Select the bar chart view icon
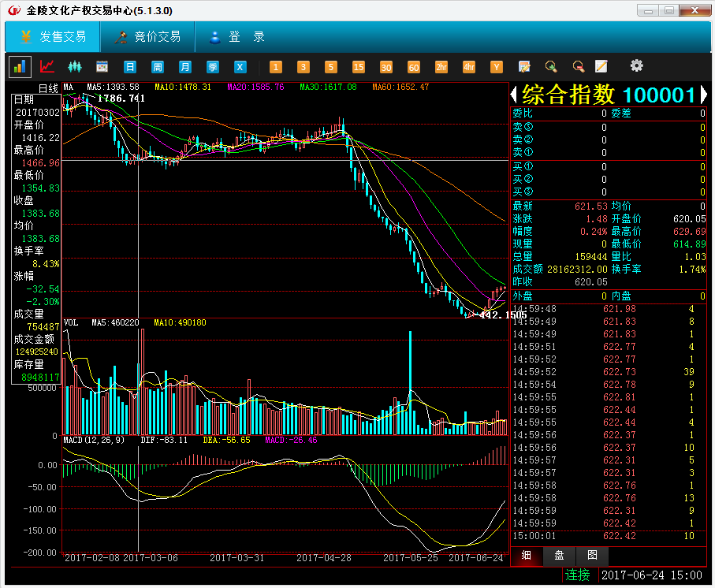The width and height of the screenshot is (715, 588). (20, 67)
